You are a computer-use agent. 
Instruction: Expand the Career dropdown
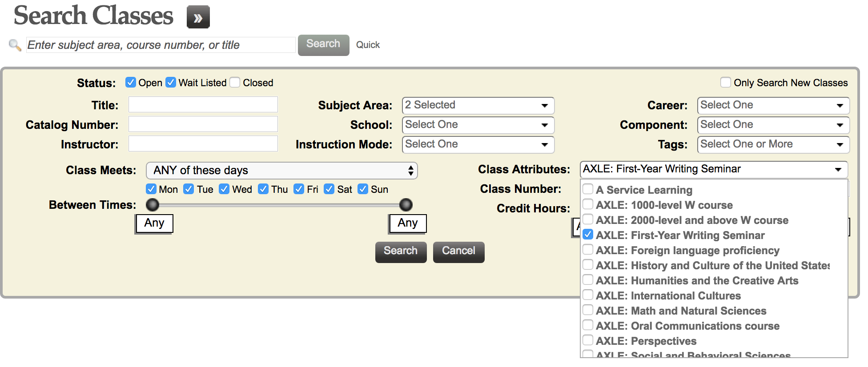(773, 105)
